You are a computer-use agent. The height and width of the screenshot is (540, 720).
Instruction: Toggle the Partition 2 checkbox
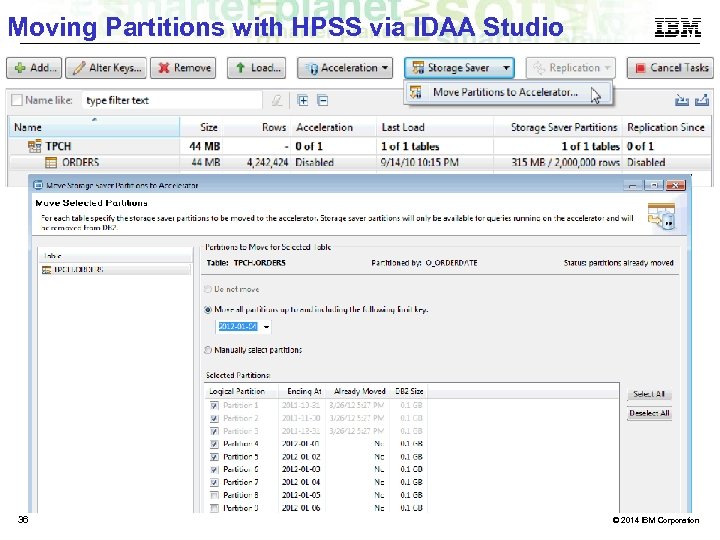(x=214, y=418)
